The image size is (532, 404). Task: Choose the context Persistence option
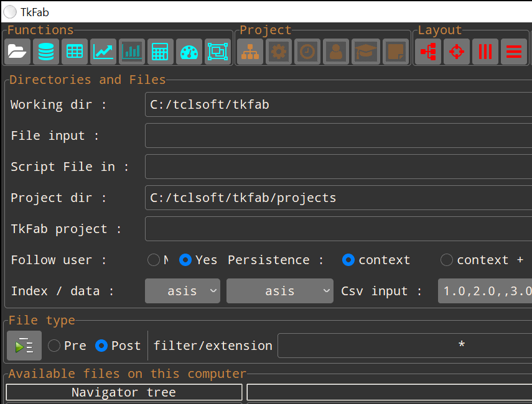pyautogui.click(x=348, y=260)
